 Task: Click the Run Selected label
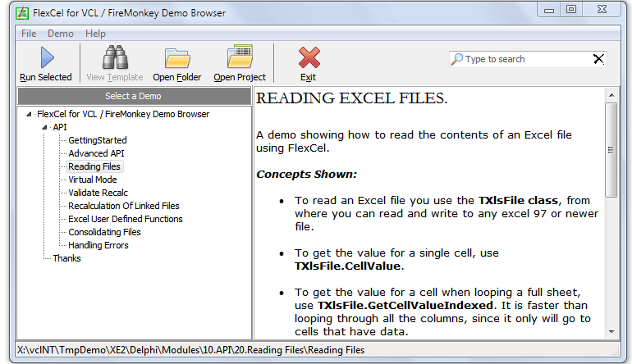click(46, 77)
